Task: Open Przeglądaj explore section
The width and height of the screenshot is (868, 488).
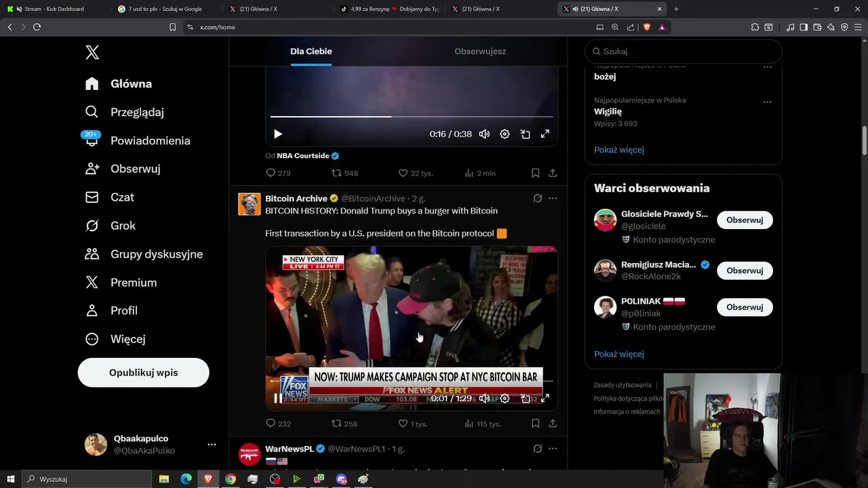Action: coord(125,112)
